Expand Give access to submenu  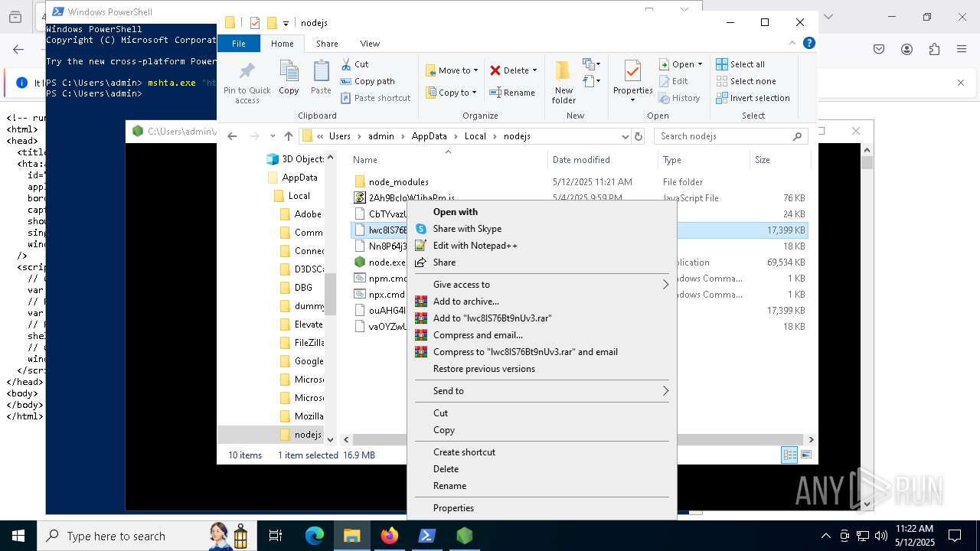tap(665, 285)
